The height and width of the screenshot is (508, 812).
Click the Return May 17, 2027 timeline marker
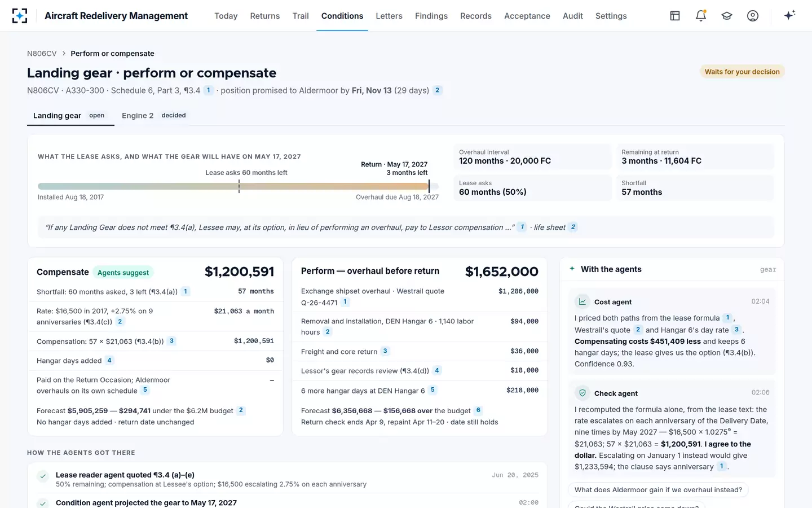point(429,186)
